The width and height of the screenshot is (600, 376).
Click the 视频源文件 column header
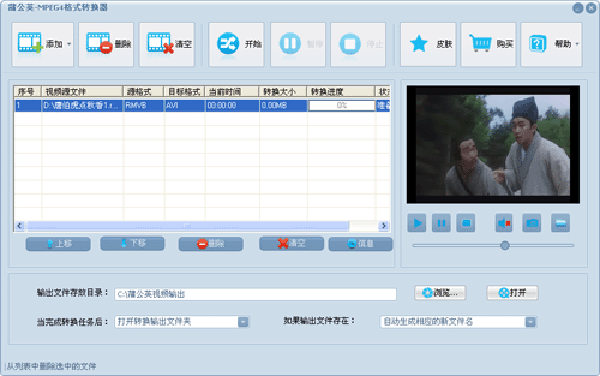point(82,92)
